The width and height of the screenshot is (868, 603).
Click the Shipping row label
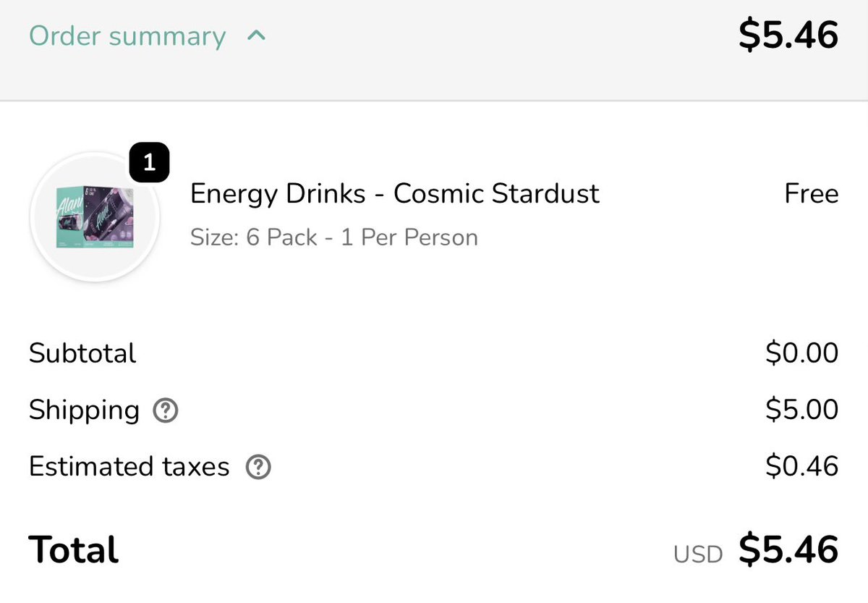[x=84, y=411]
